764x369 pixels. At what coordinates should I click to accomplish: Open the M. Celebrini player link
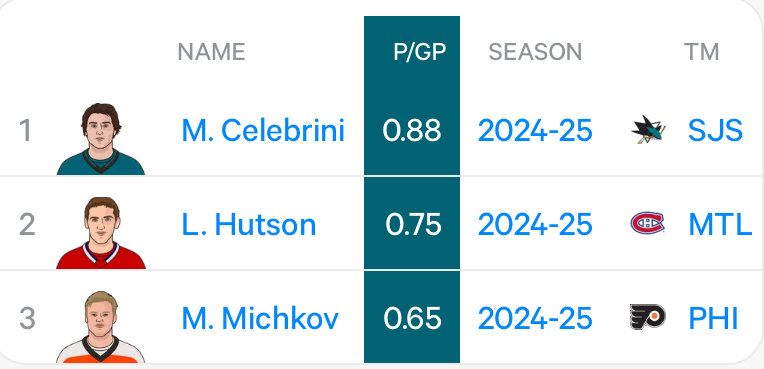(263, 130)
